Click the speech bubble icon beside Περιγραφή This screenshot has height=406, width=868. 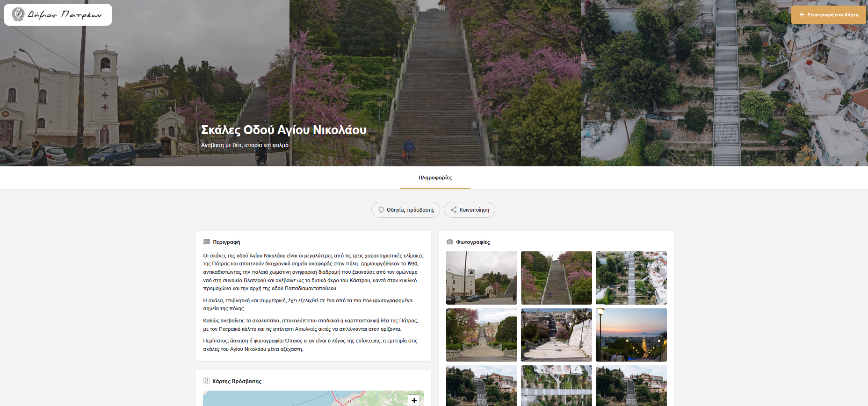[207, 242]
